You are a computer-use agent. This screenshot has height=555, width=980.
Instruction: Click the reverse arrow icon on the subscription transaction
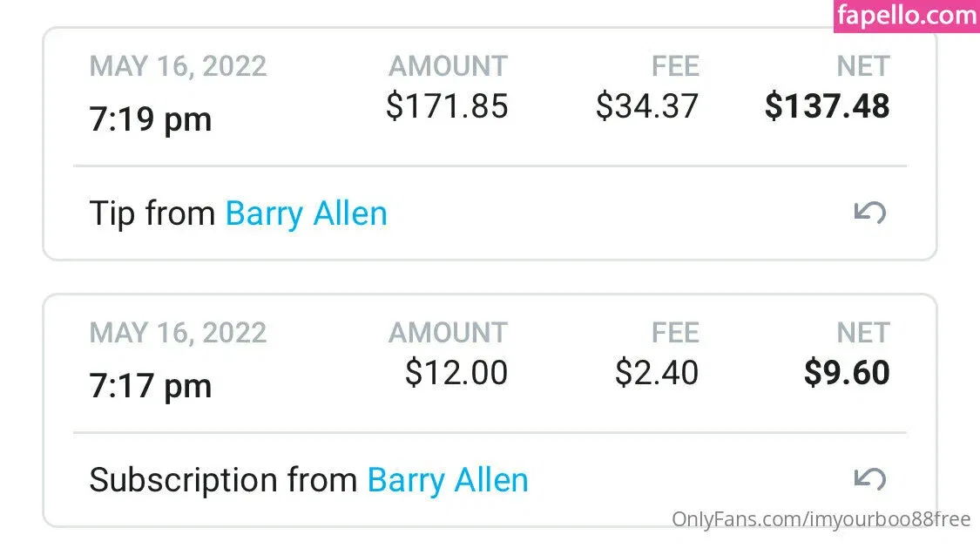(869, 478)
